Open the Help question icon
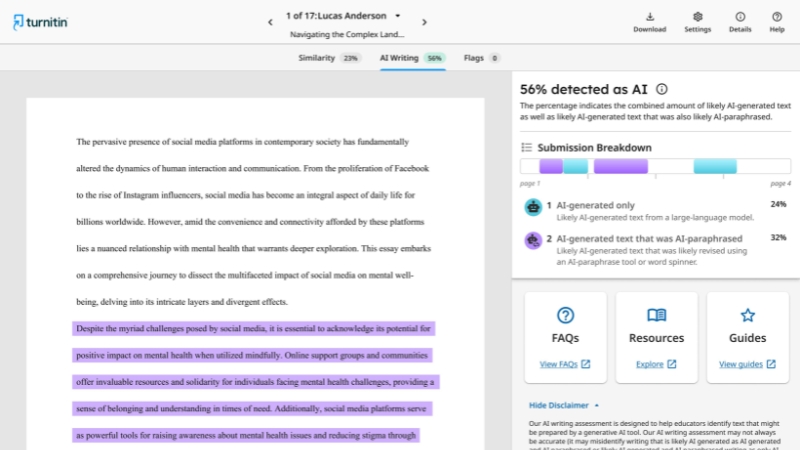This screenshot has height=450, width=800. 777,17
